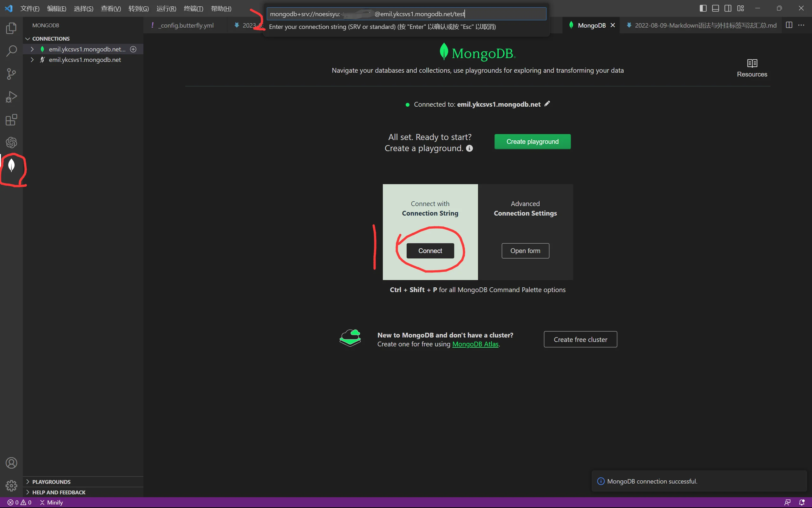Click errors and warnings status item
This screenshot has width=812, height=508.
point(19,502)
